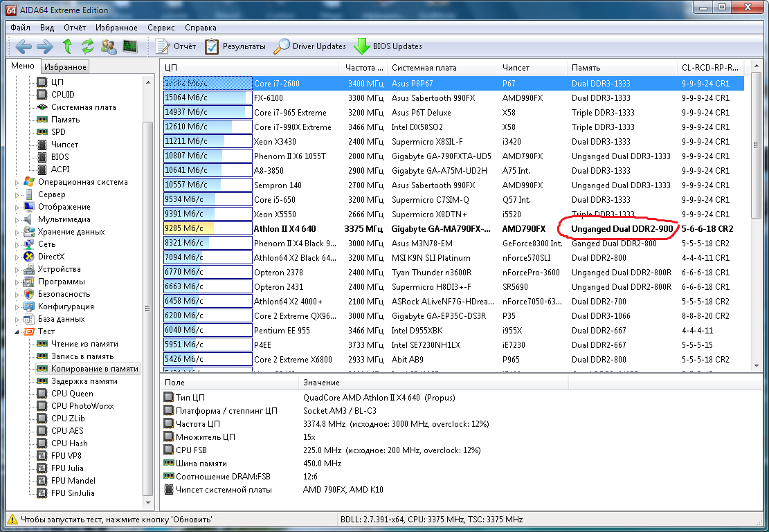769x532 pixels.
Task: Expand the Хранение данных node
Action: tap(17, 232)
